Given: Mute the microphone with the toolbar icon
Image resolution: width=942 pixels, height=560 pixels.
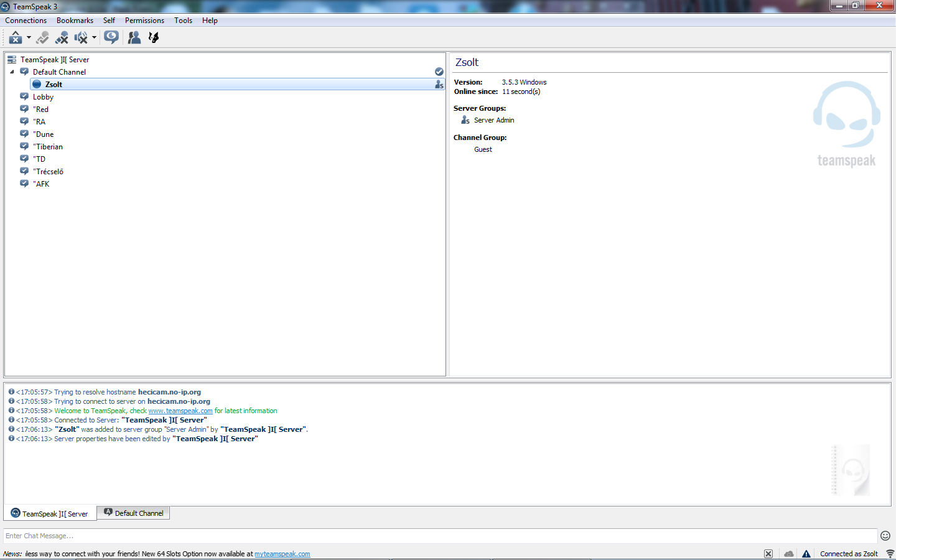Looking at the screenshot, I should click(x=61, y=38).
